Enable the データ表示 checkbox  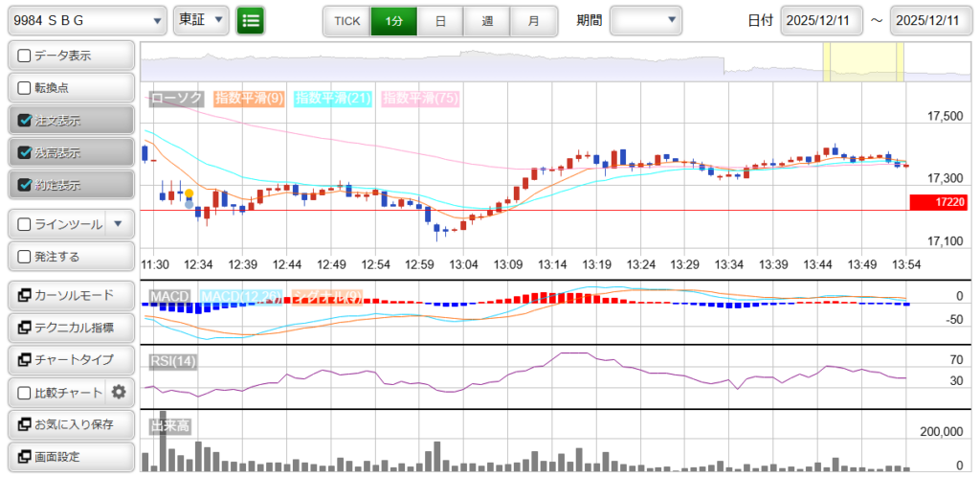point(25,56)
